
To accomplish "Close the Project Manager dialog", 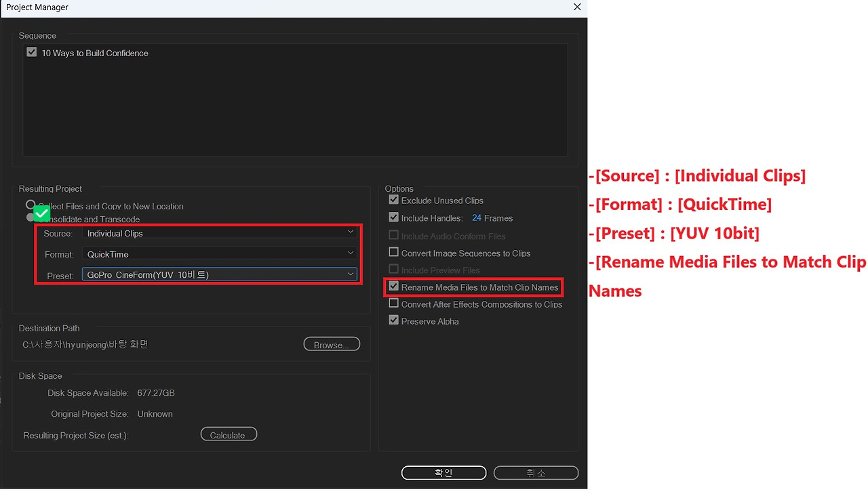I will coord(577,7).
